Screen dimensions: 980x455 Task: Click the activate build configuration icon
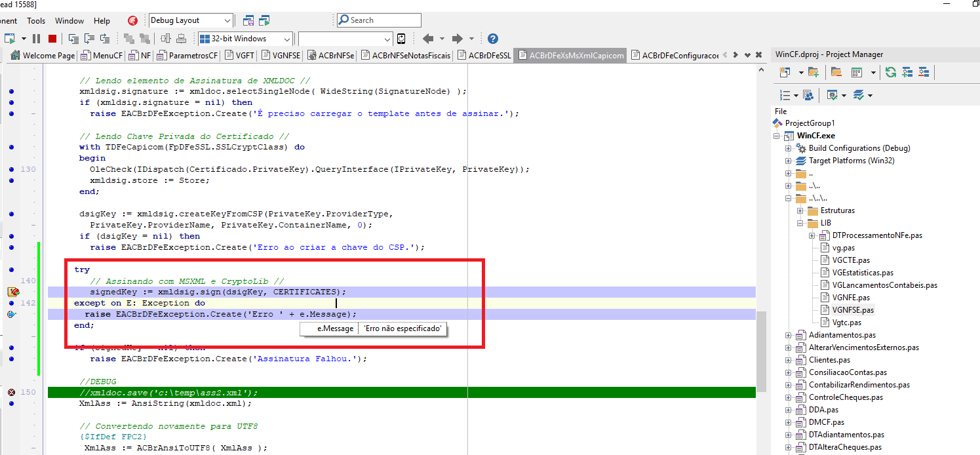pos(832,95)
